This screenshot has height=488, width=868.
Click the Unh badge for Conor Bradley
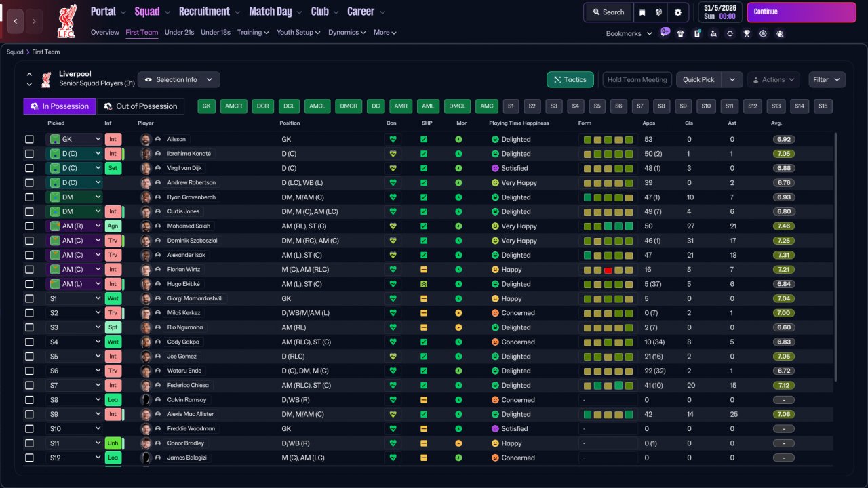coord(113,443)
